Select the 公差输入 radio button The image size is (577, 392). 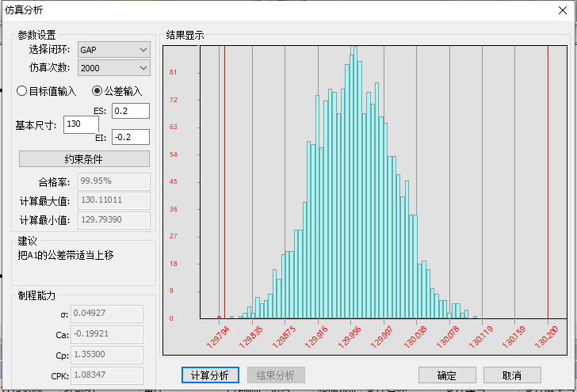98,91
